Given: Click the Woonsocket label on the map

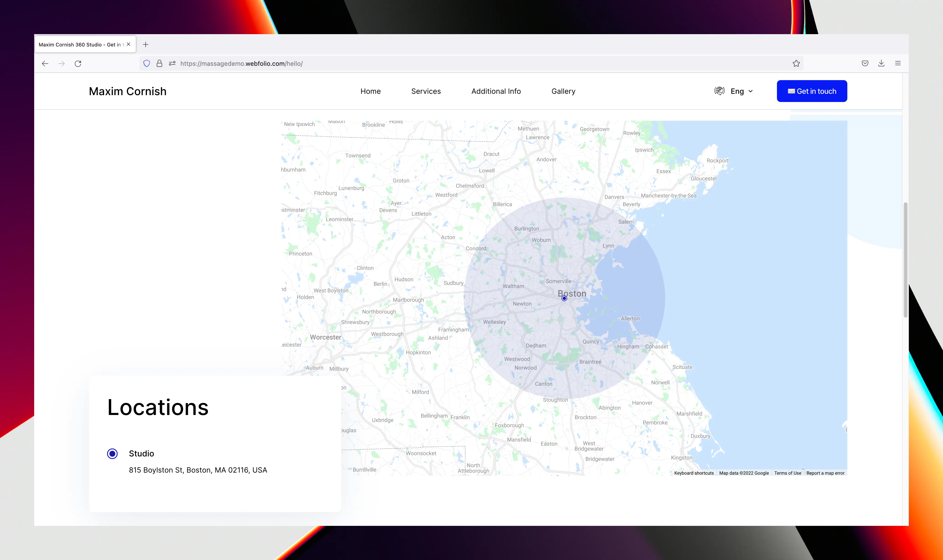Looking at the screenshot, I should pos(421,454).
